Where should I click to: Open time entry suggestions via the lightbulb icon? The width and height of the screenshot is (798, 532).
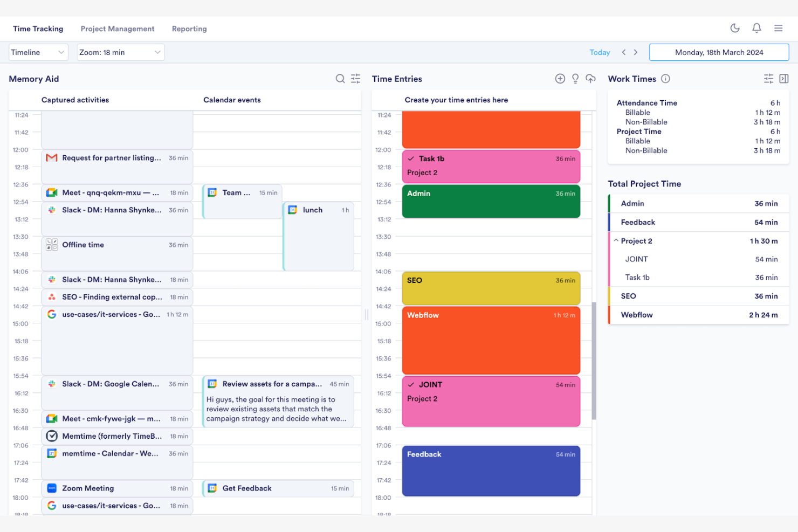[575, 78]
